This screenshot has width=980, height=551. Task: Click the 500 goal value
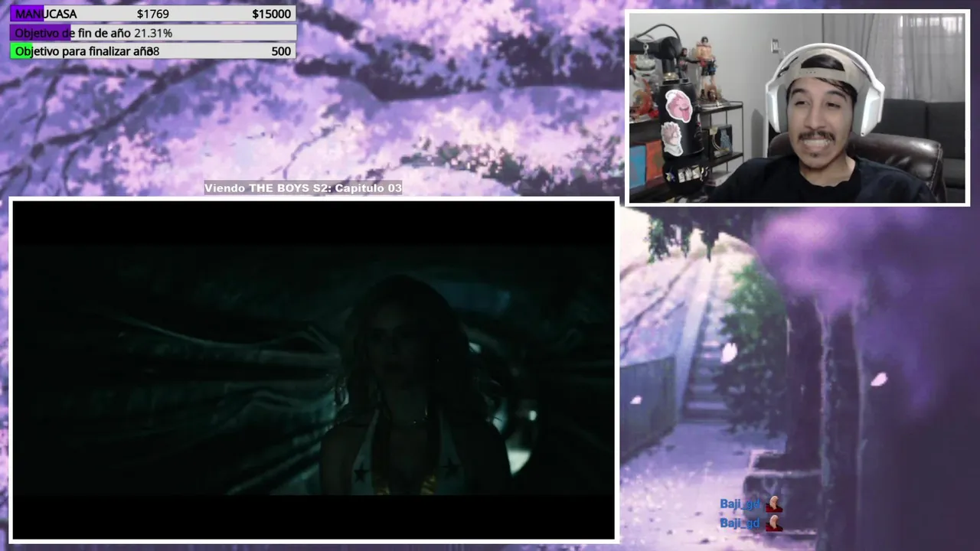pyautogui.click(x=281, y=51)
